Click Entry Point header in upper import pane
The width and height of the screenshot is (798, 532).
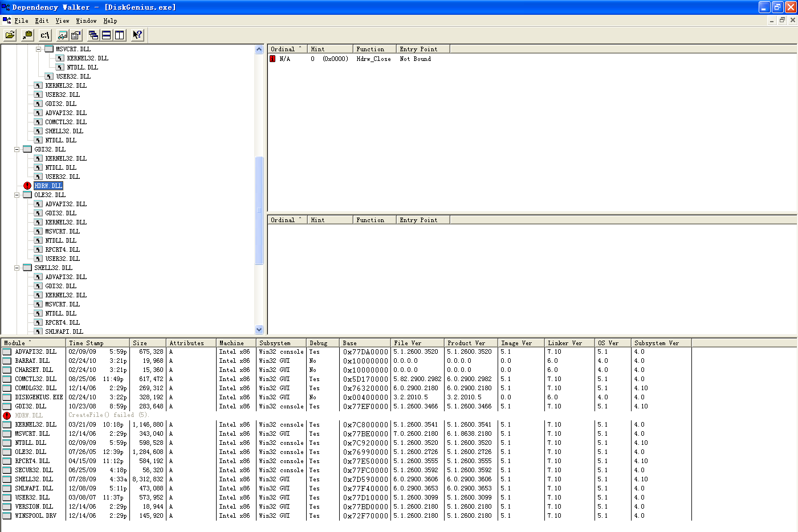pos(423,49)
